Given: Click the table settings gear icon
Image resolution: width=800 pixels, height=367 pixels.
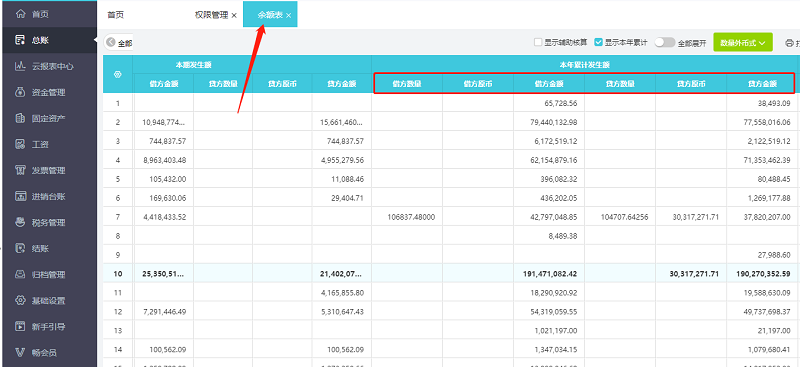Looking at the screenshot, I should click(x=118, y=75).
